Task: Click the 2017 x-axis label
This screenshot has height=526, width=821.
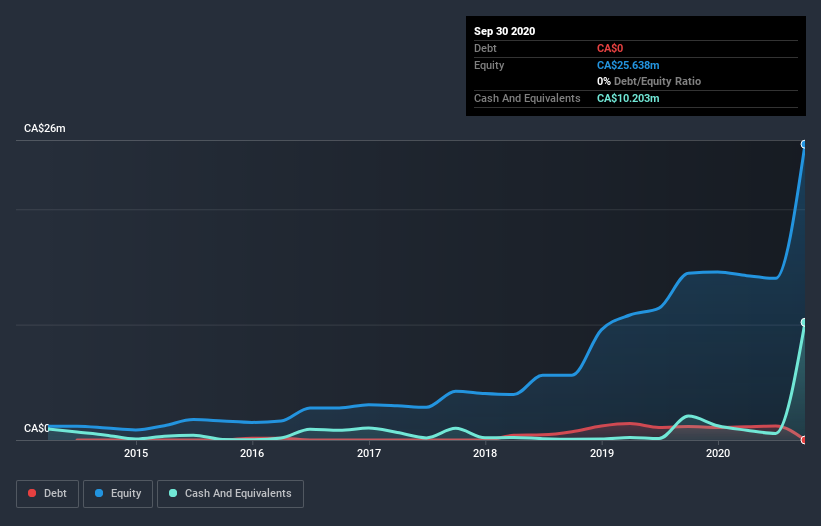Action: (369, 453)
